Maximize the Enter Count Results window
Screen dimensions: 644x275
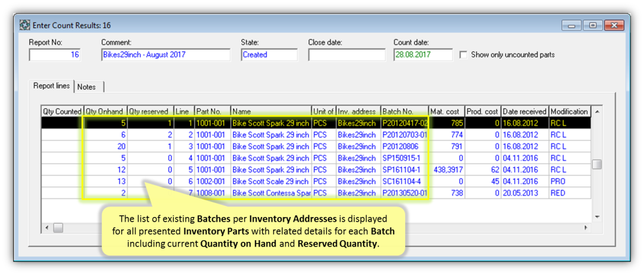tap(593, 25)
